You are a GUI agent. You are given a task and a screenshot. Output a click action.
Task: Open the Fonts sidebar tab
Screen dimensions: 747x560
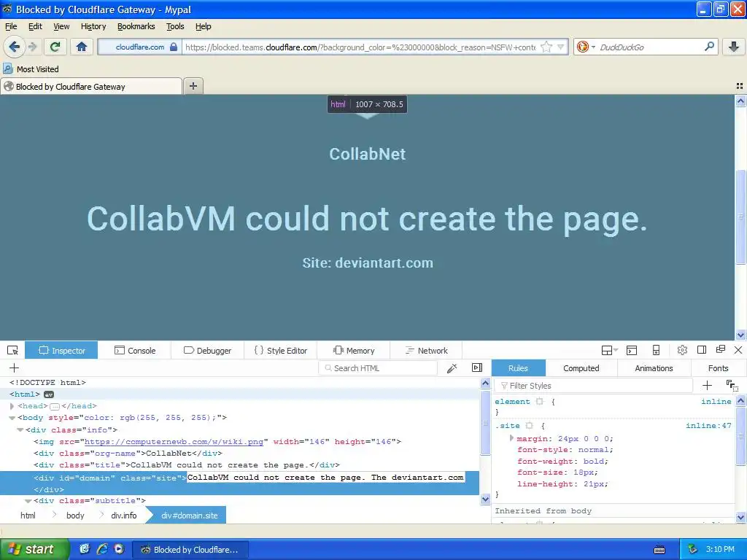click(718, 368)
